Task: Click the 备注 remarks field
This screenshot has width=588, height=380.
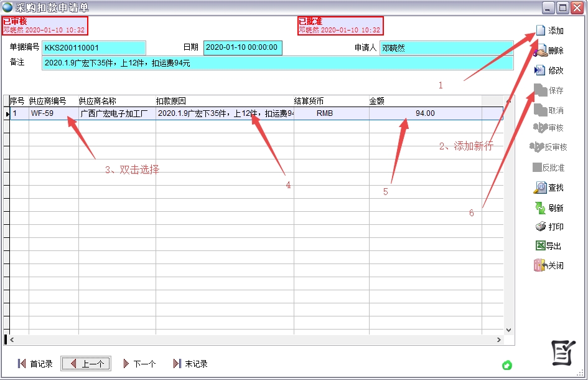Action: pyautogui.click(x=277, y=63)
